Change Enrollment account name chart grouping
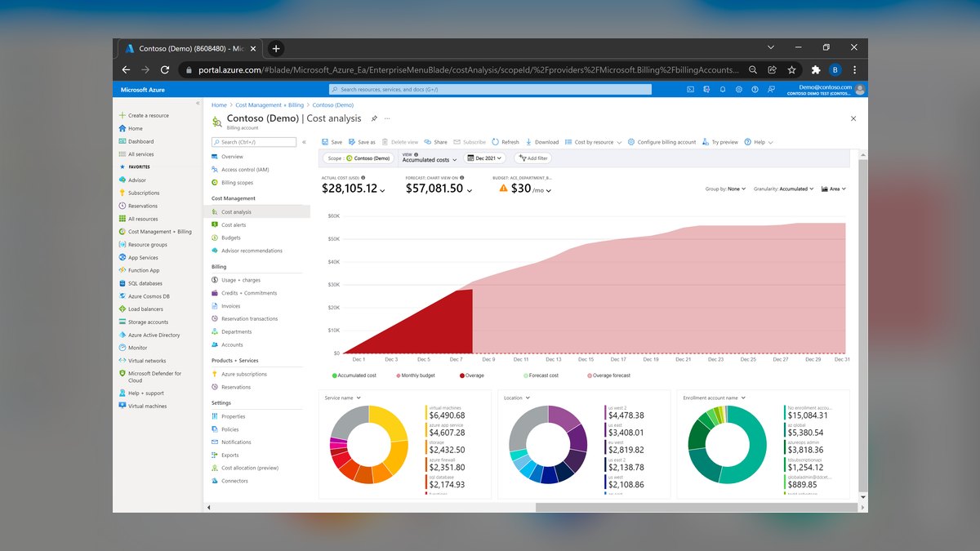 tap(714, 398)
